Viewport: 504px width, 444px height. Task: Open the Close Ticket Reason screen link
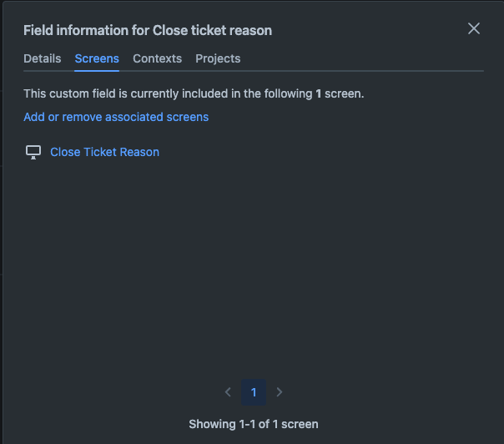[104, 152]
